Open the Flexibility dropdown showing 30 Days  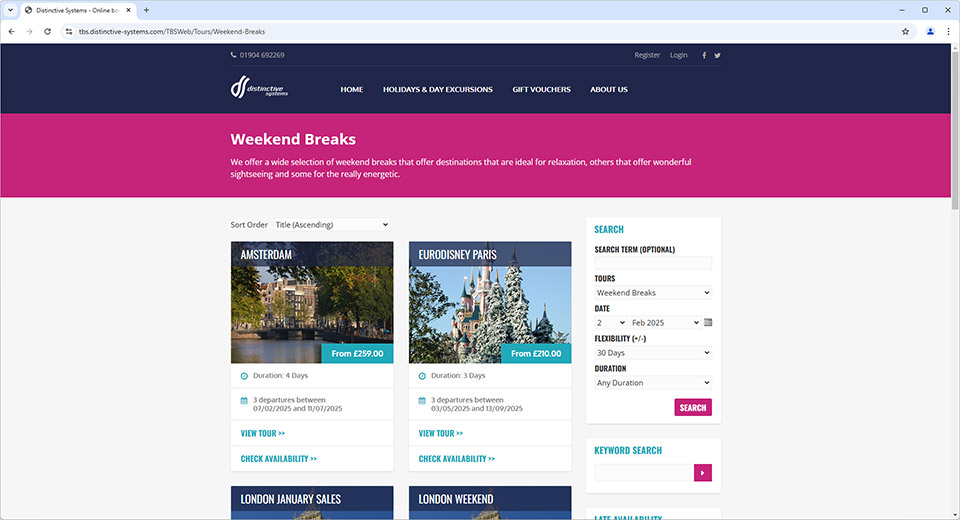tap(653, 353)
